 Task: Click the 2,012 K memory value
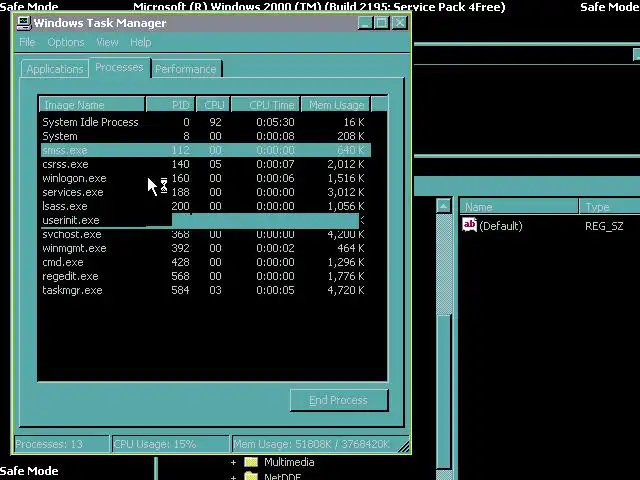(x=346, y=164)
